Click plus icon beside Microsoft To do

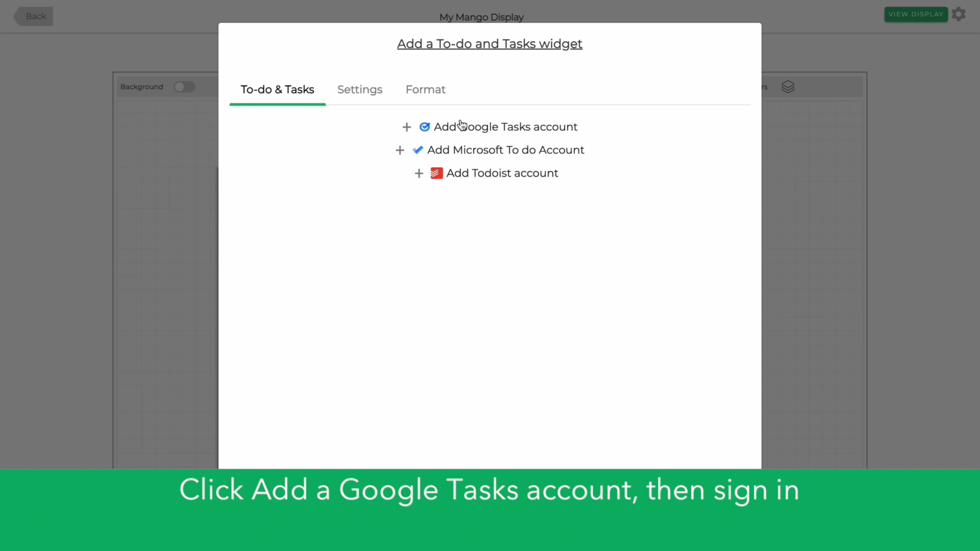[x=399, y=150]
